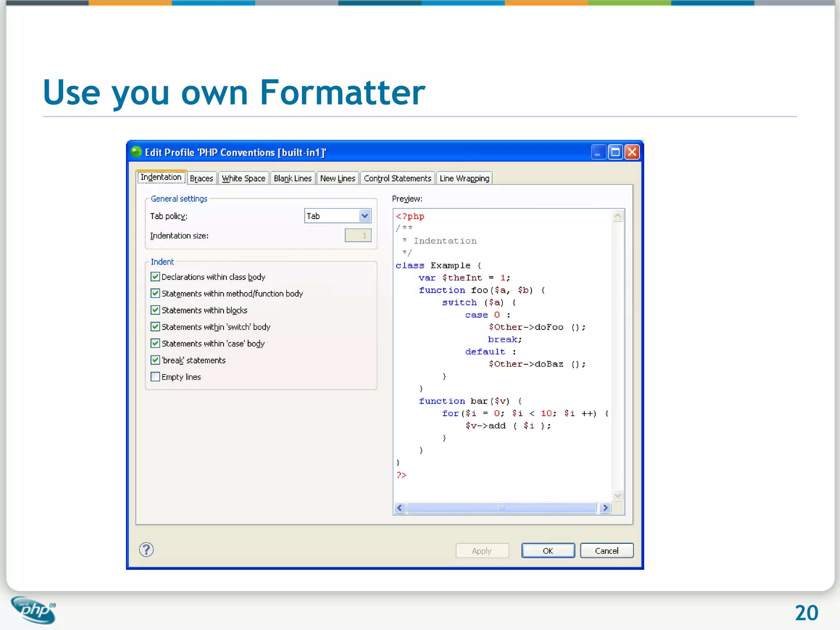Select the White Space tab

pyautogui.click(x=244, y=178)
